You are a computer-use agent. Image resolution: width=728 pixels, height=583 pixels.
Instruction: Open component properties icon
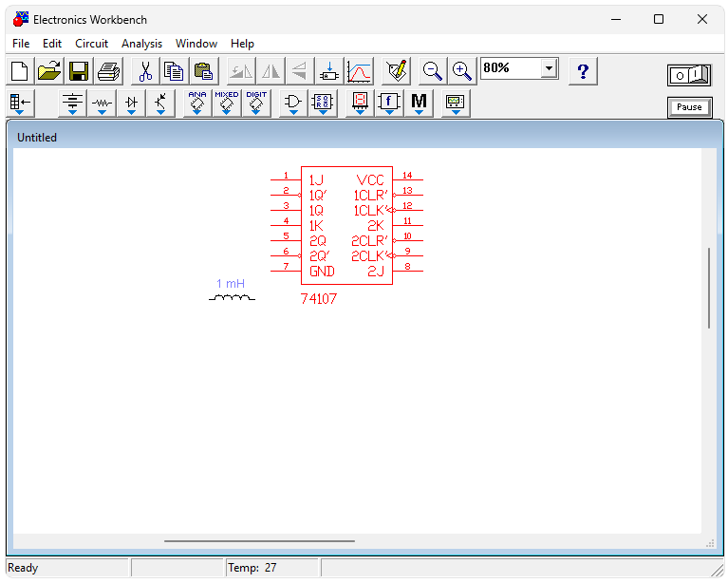pos(396,71)
